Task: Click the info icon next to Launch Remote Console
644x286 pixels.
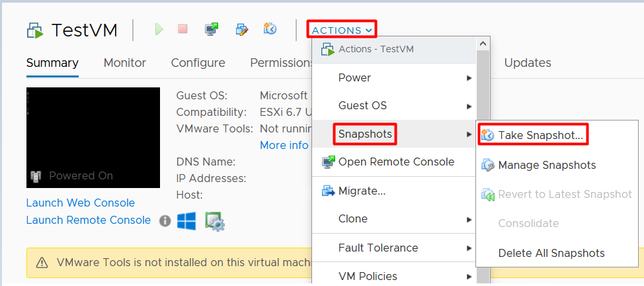Action: coord(165,221)
